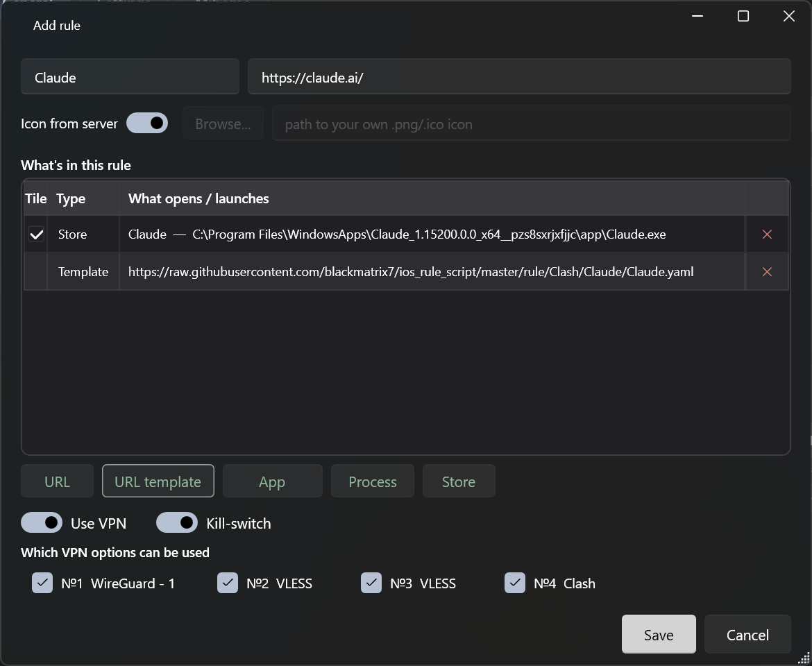Screen dimensions: 812x666
Task: Save the rule
Action: pyautogui.click(x=659, y=634)
